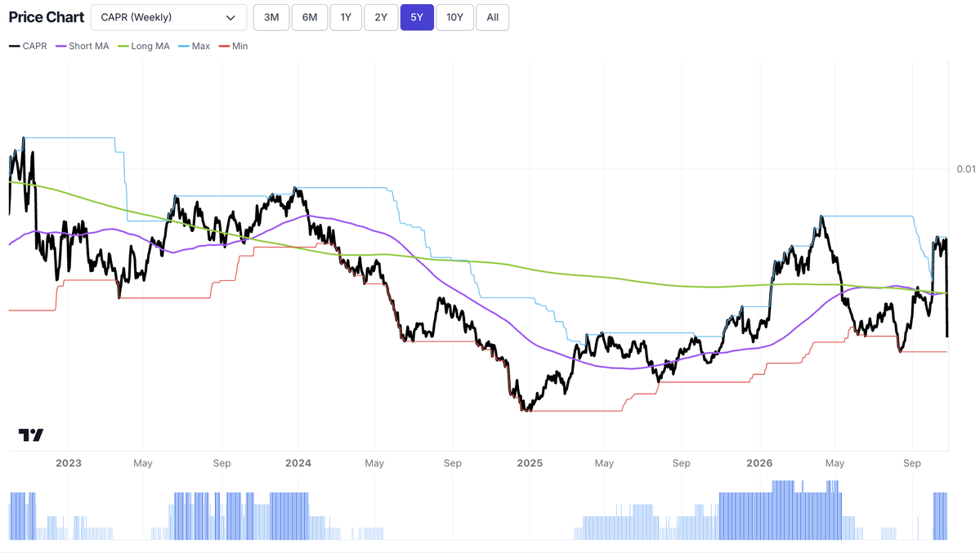This screenshot has height=553, width=980.
Task: Toggle the Max legend entry
Action: tap(195, 47)
